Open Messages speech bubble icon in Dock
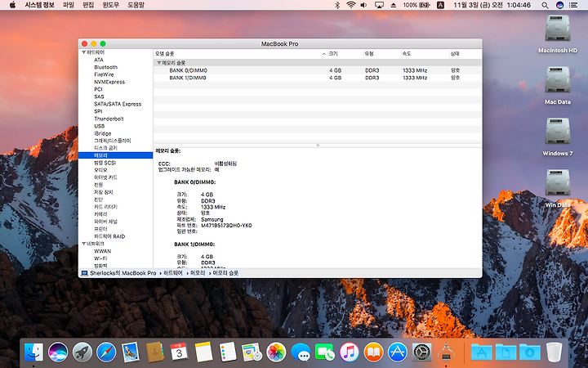 click(x=301, y=352)
